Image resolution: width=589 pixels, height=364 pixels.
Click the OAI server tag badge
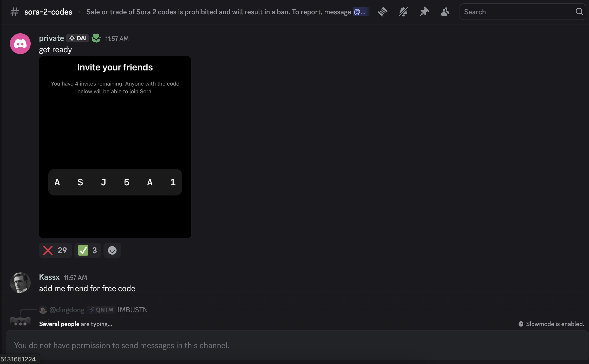[78, 38]
